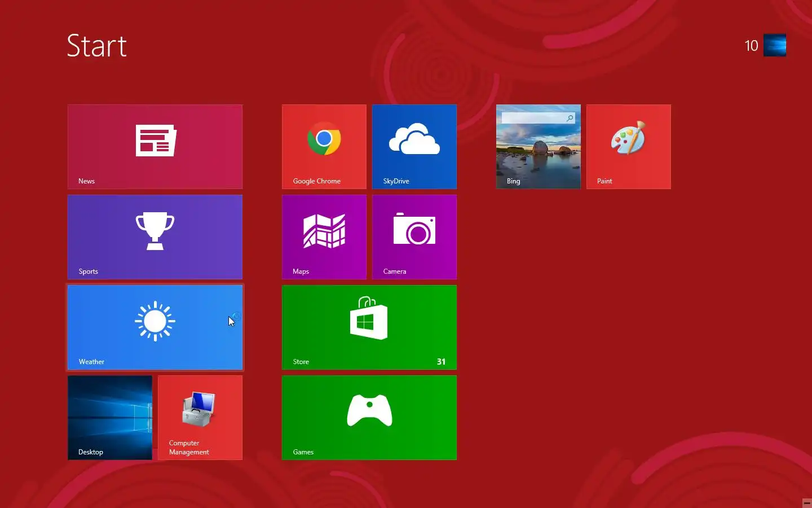
Task: Launch the Sports tile with trophy
Action: coord(155,237)
